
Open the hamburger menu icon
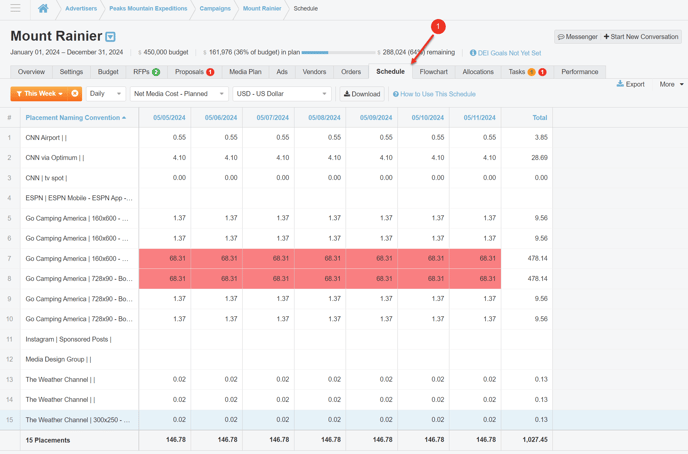15,8
